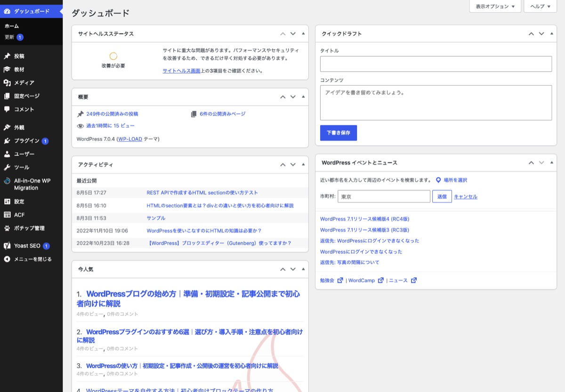This screenshot has height=392, width=565.
Task: Click the external link icon after ニュース
Action: point(414,280)
